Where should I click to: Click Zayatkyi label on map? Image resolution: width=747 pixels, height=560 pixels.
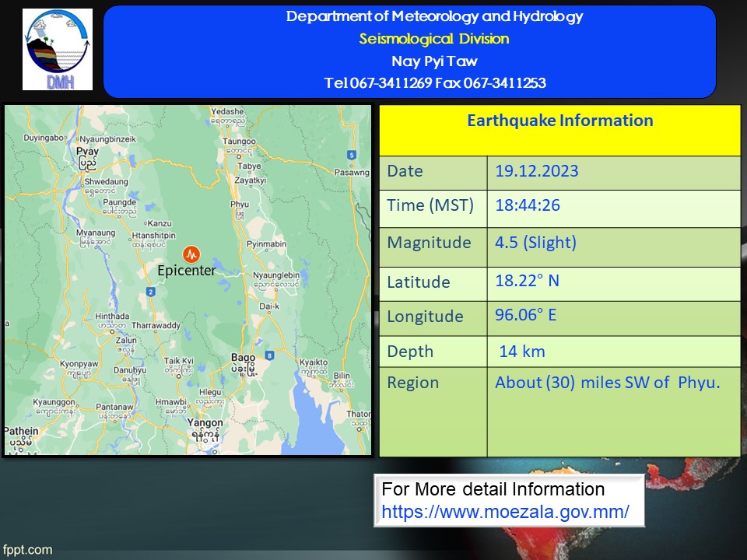click(250, 180)
